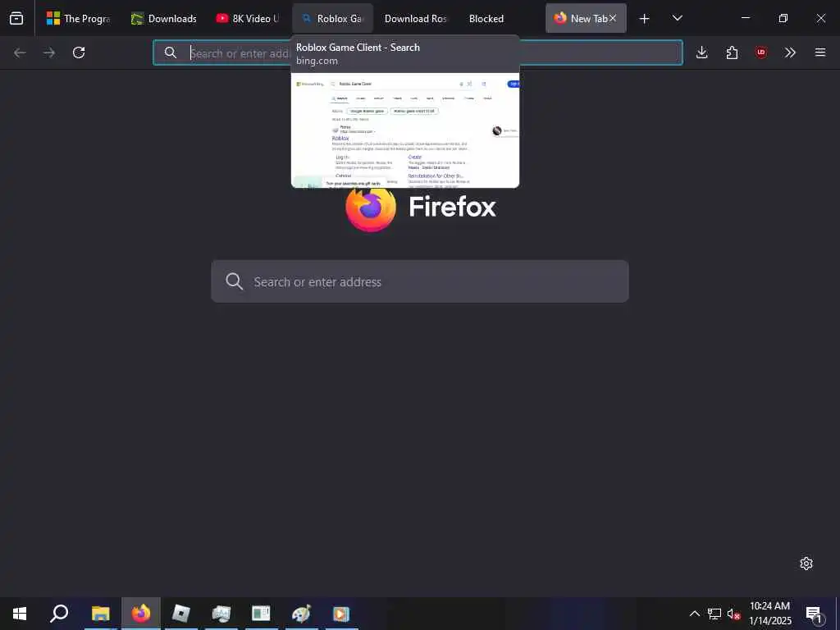Open the notification center icon
The width and height of the screenshot is (840, 630).
[814, 614]
